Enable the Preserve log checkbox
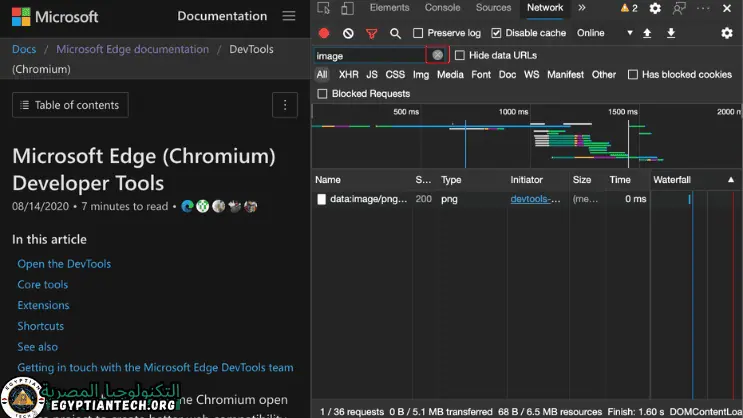The height and width of the screenshot is (418, 743). tap(418, 33)
